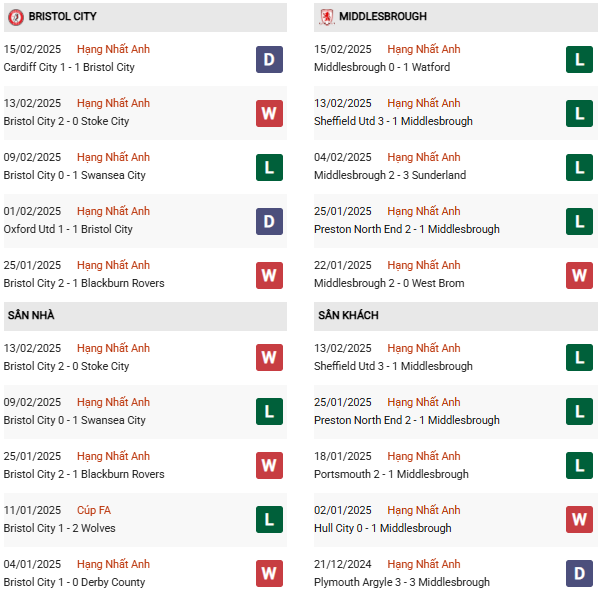Open Middlesbrough 2 - 3 Sunderland match

(x=390, y=175)
